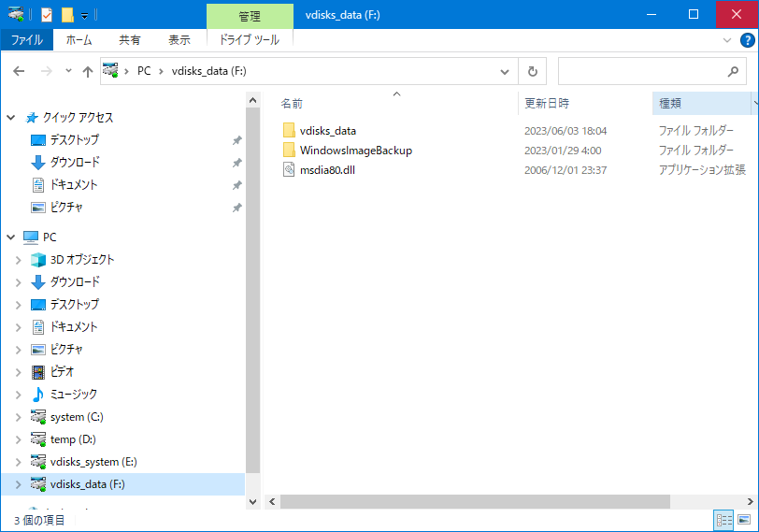The image size is (759, 532).
Task: Click the pin icon beside pinned デスクトップ
Action: (236, 140)
